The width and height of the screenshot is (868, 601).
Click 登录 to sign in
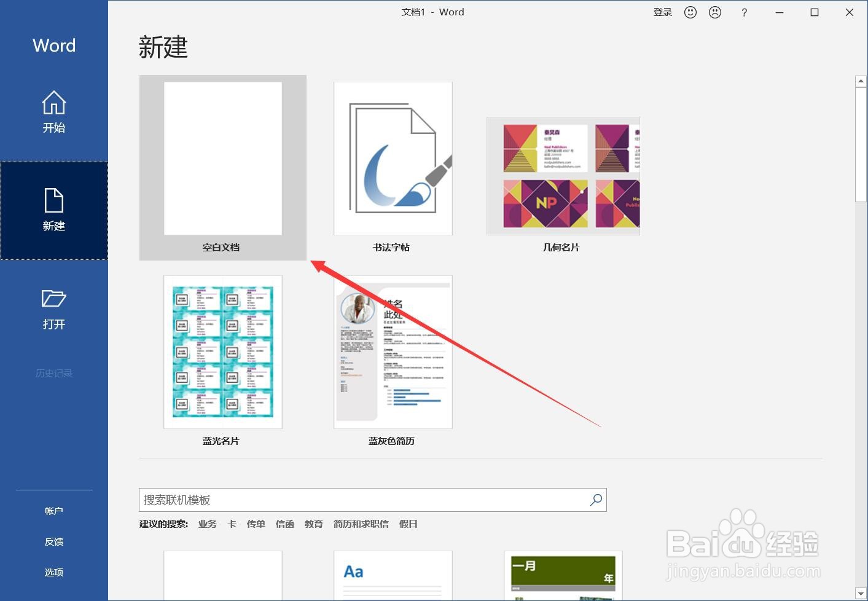(663, 12)
